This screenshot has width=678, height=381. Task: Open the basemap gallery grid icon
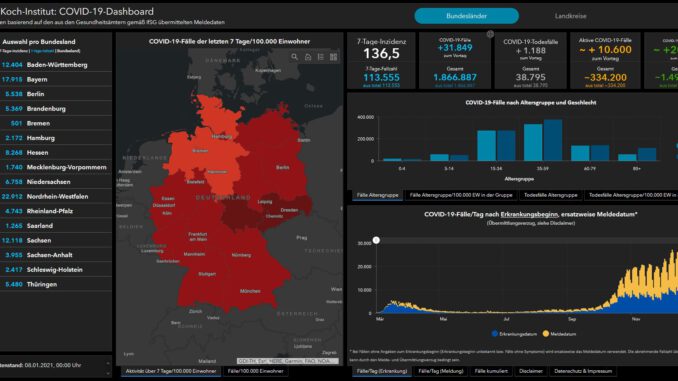point(333,57)
